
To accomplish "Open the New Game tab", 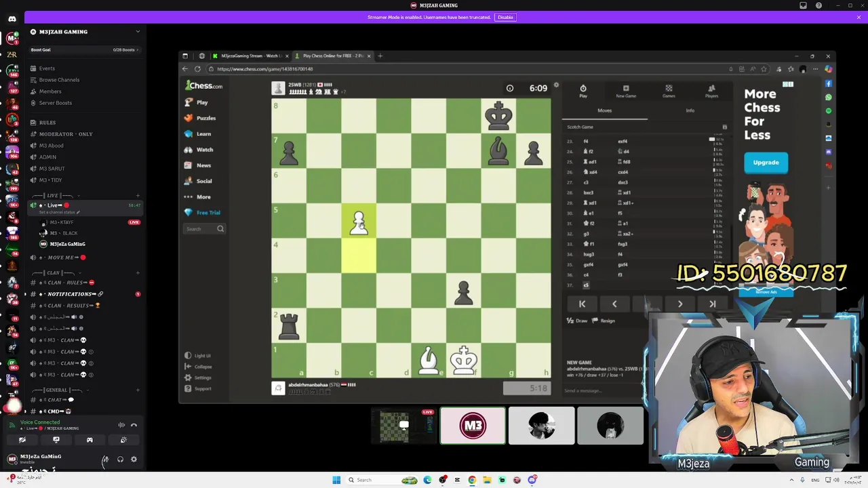I will pyautogui.click(x=626, y=91).
